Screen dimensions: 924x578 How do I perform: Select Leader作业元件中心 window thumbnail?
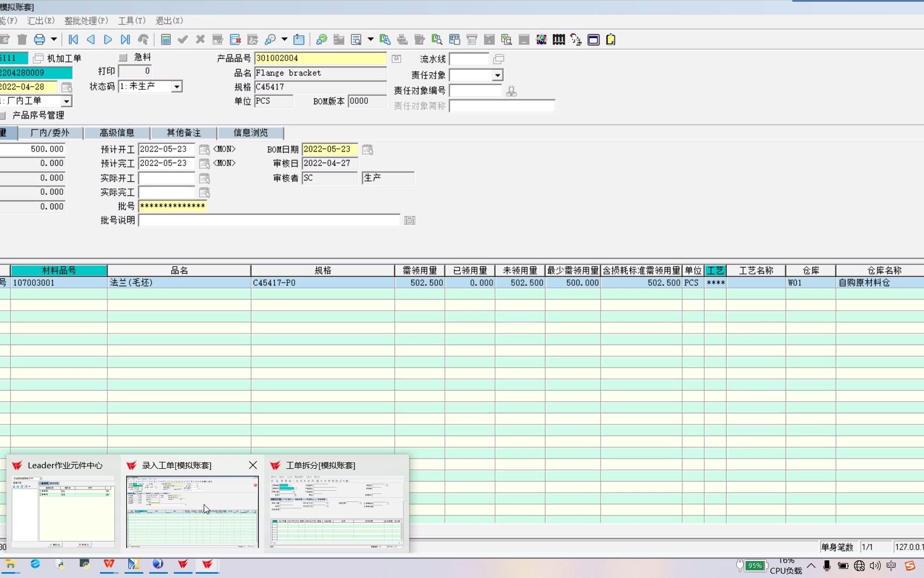click(63, 504)
